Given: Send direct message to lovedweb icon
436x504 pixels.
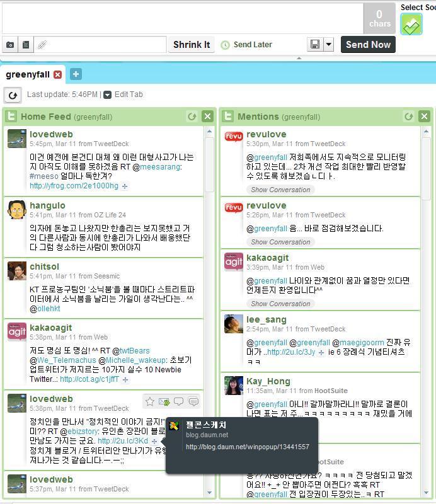Looking at the screenshot, I should click(193, 401).
